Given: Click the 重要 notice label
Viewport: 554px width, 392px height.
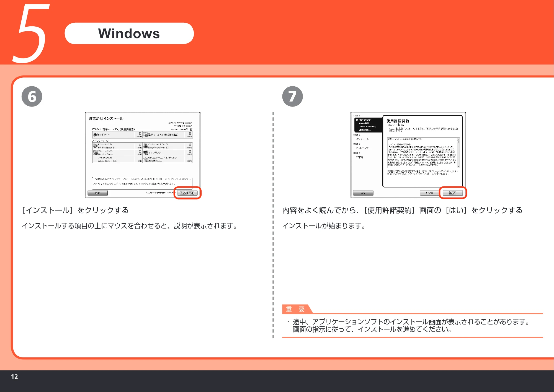Looking at the screenshot, I should click(x=295, y=309).
